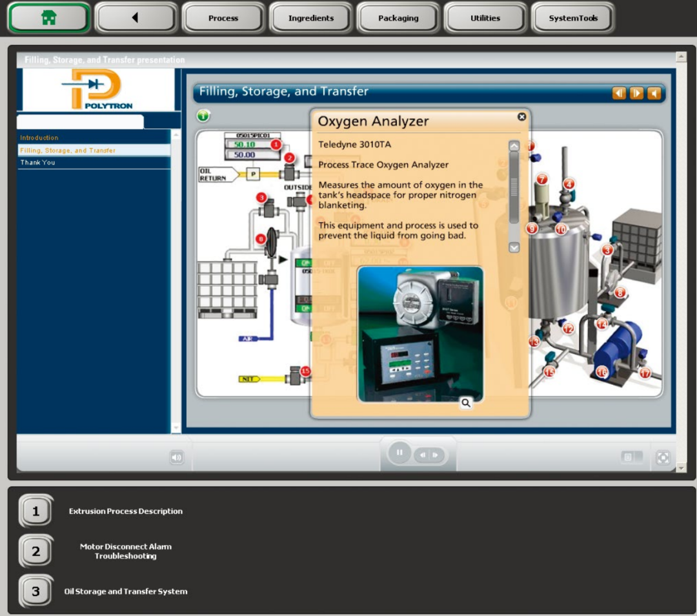Click hotspot 4 on the 3D tank top
Image resolution: width=697 pixels, height=616 pixels.
click(x=569, y=183)
